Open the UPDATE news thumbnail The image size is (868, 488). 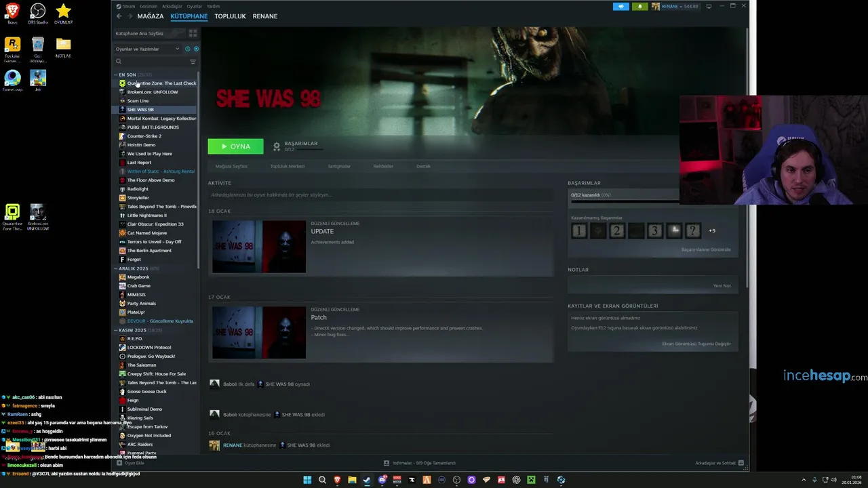point(259,246)
